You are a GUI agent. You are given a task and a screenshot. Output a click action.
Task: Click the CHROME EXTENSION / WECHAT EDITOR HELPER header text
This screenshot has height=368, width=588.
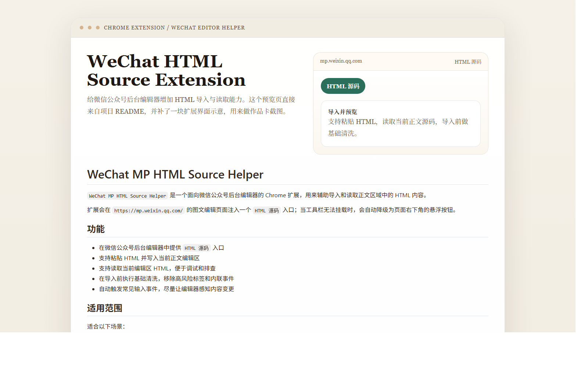[x=174, y=28]
